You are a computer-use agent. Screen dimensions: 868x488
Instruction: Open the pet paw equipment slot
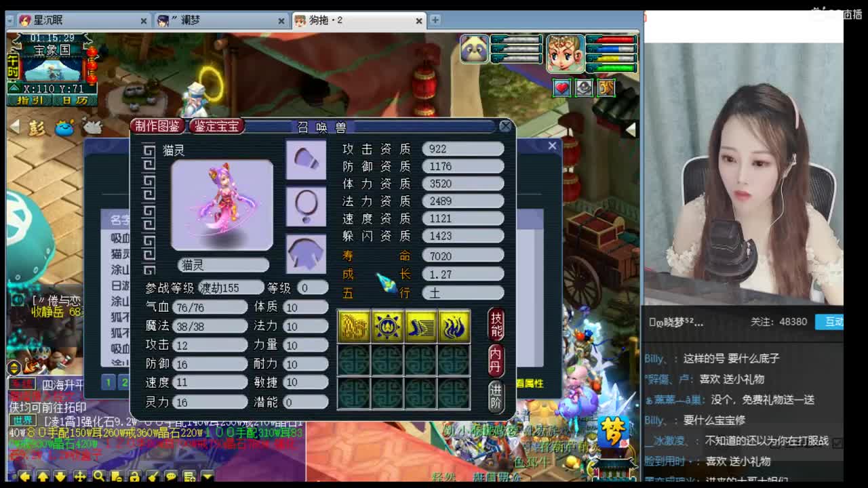point(306,160)
